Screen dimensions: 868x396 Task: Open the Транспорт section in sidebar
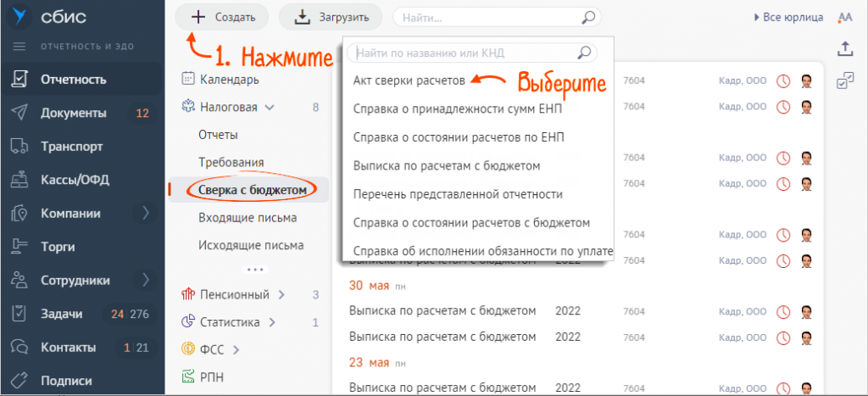[x=72, y=146]
